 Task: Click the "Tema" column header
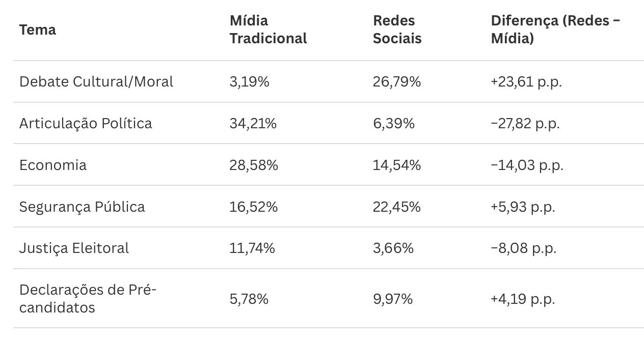(38, 30)
